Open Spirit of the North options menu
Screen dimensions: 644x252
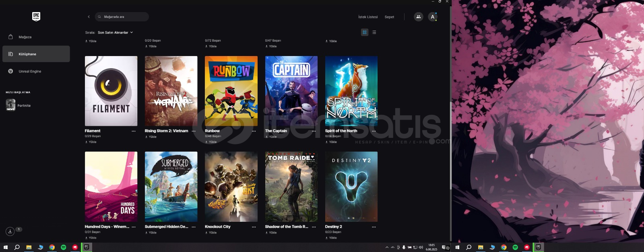pos(374,131)
